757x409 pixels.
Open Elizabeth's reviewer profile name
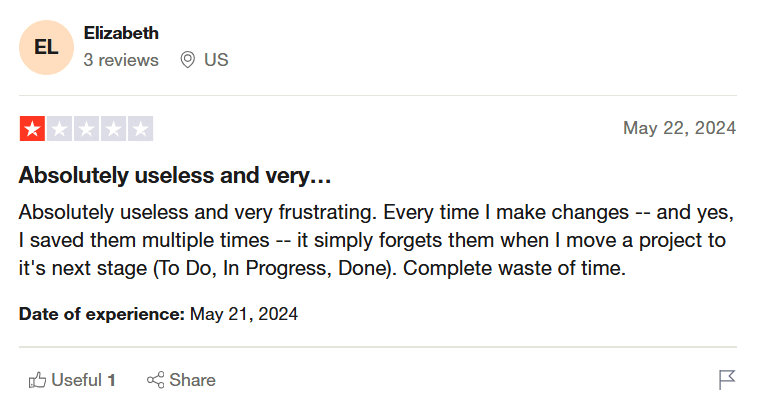tap(121, 33)
